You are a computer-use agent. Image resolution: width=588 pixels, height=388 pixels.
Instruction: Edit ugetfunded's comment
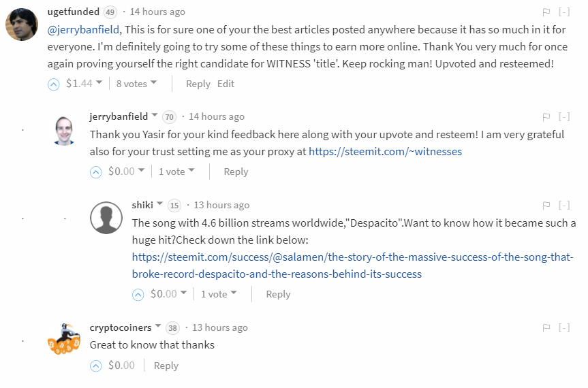(x=226, y=84)
